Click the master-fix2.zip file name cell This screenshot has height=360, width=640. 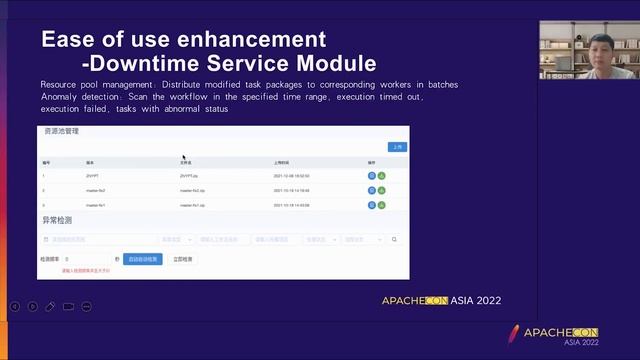point(192,191)
